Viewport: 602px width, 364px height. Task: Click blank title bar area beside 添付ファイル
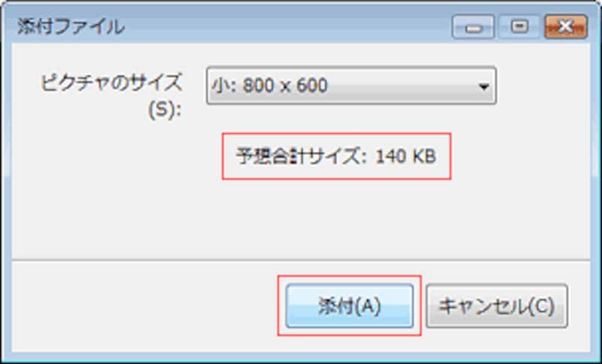coord(288,27)
